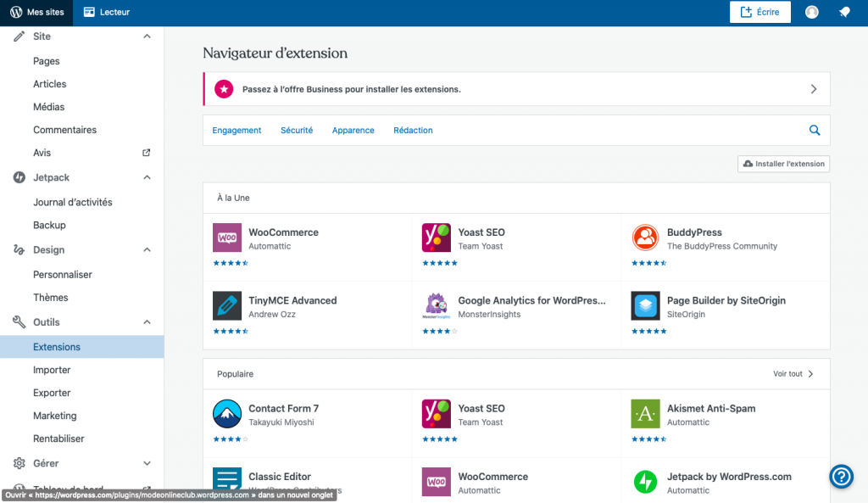Click the Jetpack sidebar icon

coord(19,177)
